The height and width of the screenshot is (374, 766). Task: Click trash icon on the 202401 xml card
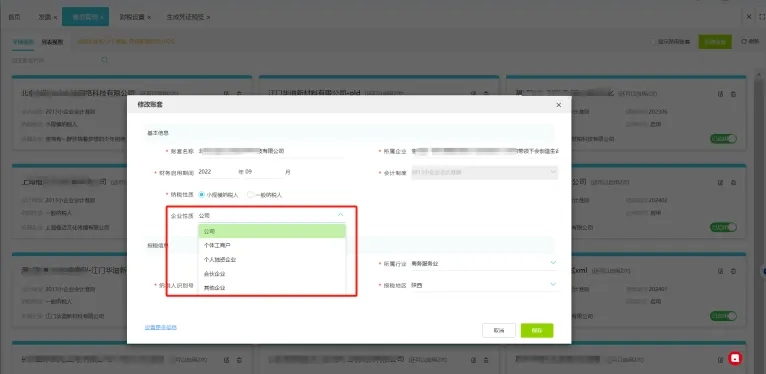coord(733,271)
